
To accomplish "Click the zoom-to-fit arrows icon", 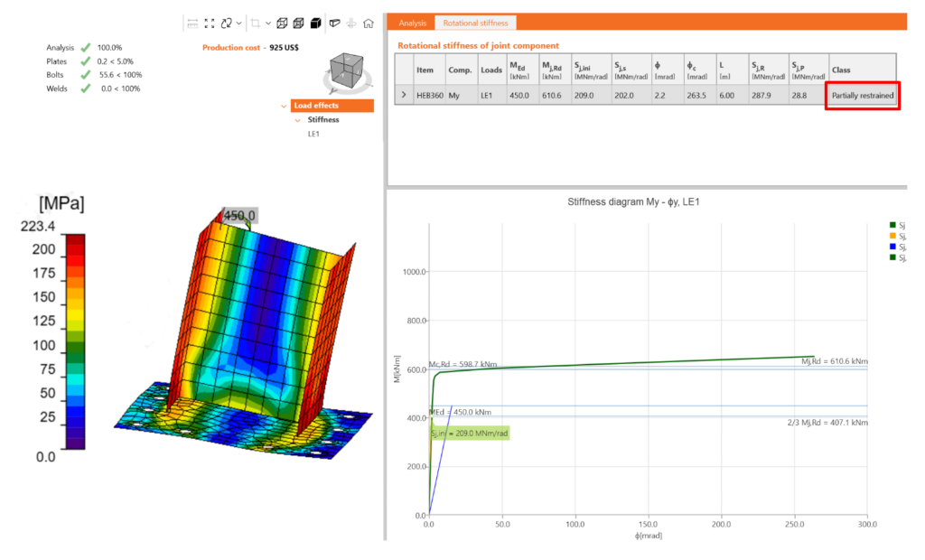I will click(210, 23).
